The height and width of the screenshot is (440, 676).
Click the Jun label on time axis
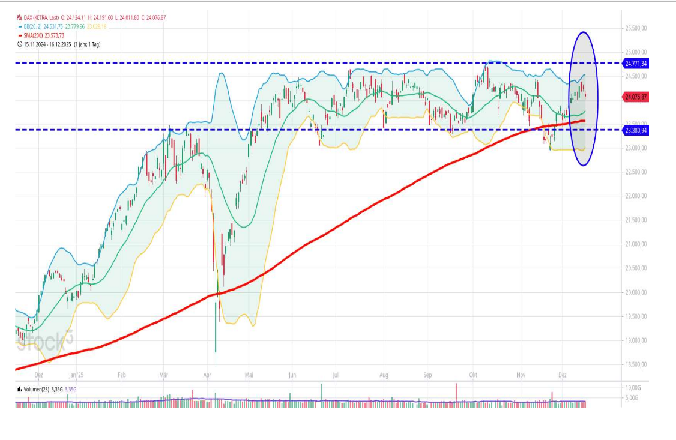point(292,375)
